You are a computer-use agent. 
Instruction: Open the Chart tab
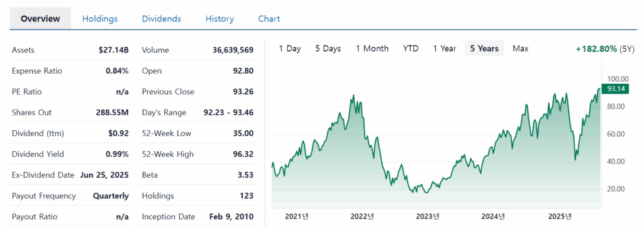(x=269, y=19)
